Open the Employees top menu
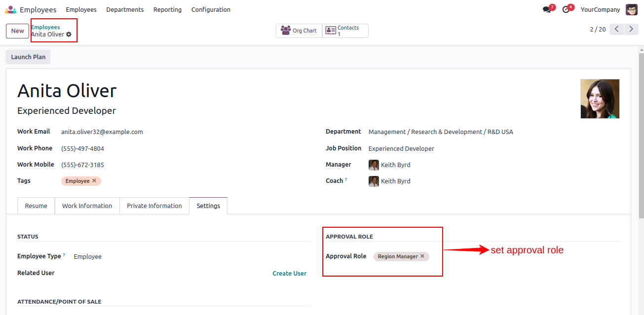 tap(81, 9)
